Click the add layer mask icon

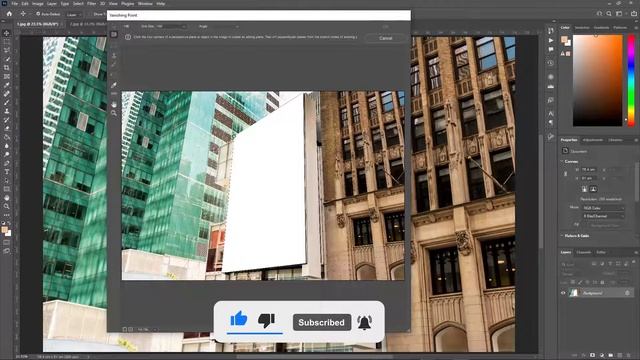pos(592,356)
